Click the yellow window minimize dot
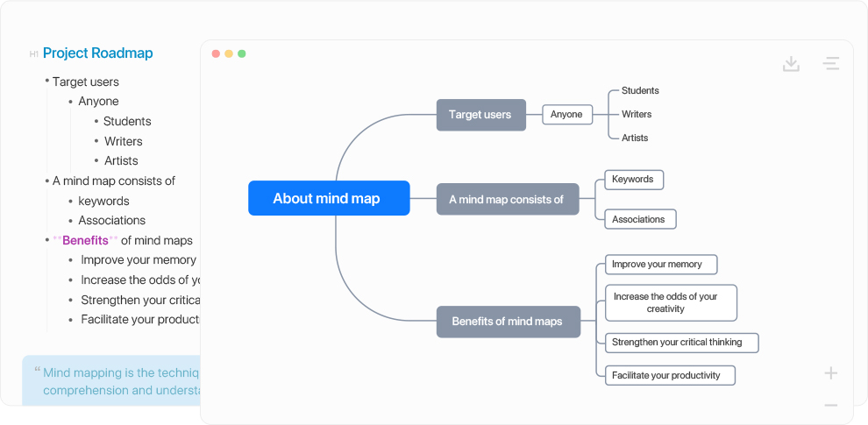 coord(229,53)
